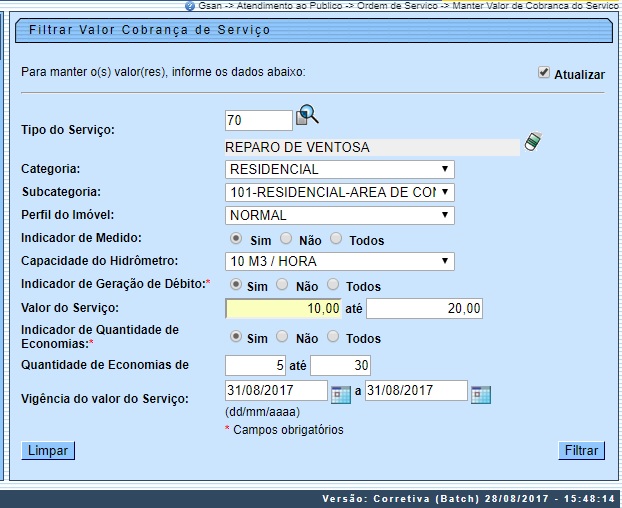The image size is (622, 508).
Task: Toggle the Atualizar checkbox
Action: pyautogui.click(x=544, y=73)
